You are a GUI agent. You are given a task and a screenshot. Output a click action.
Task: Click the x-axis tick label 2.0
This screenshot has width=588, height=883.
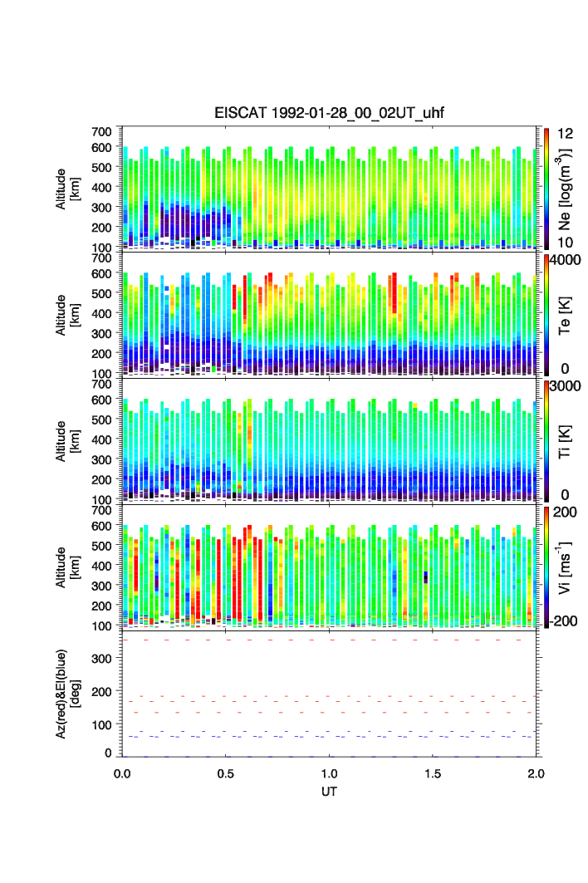(x=537, y=773)
